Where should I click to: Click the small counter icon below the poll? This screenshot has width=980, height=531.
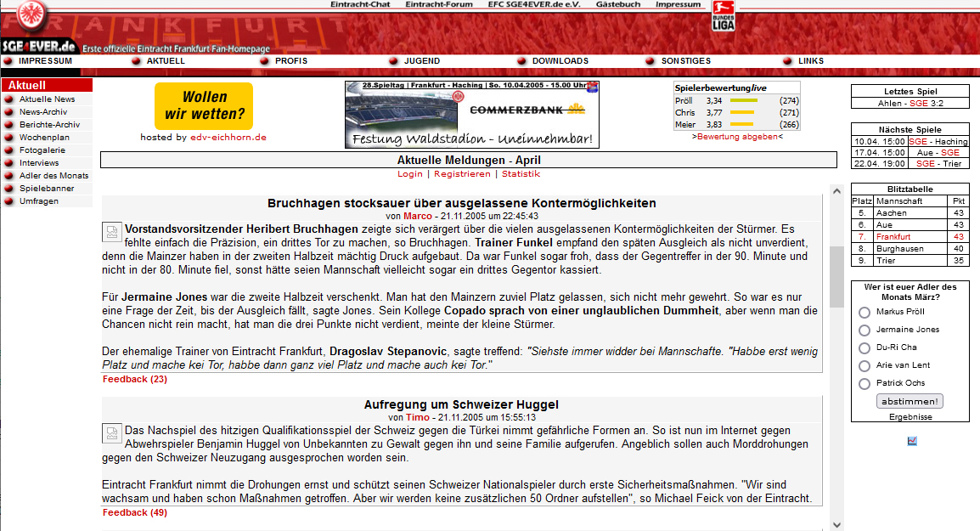[912, 441]
